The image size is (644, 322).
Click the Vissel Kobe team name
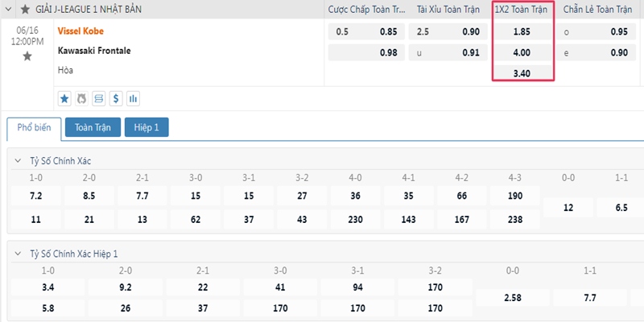click(x=80, y=31)
